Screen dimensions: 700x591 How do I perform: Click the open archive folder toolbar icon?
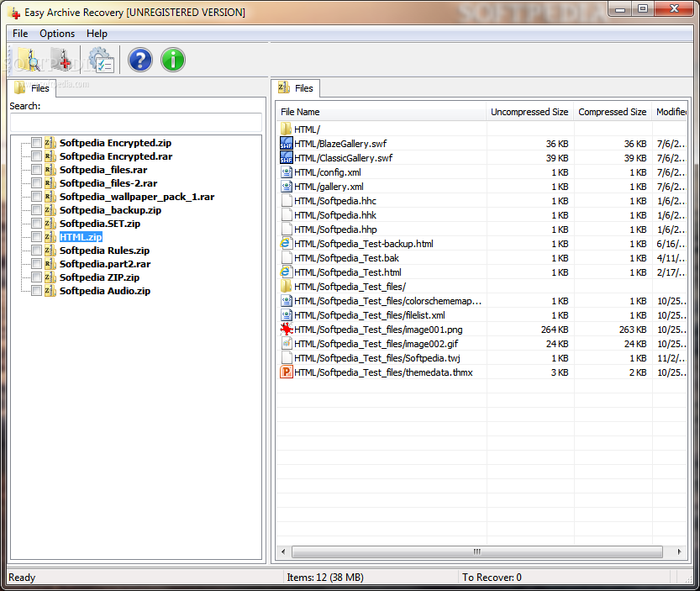tap(29, 61)
